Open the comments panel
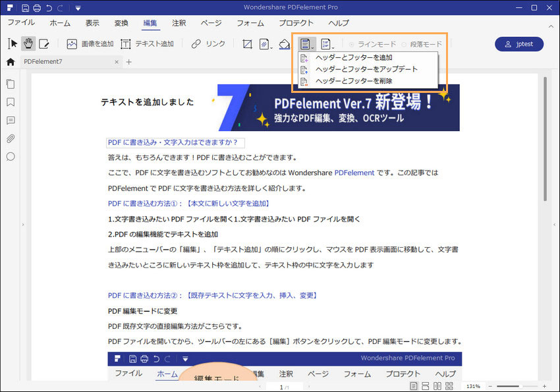The width and height of the screenshot is (560, 392). pyautogui.click(x=11, y=121)
